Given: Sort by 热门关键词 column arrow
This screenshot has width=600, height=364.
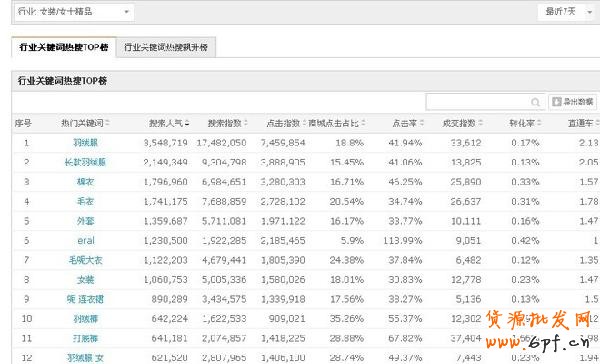Looking at the screenshot, I should pos(108,123).
